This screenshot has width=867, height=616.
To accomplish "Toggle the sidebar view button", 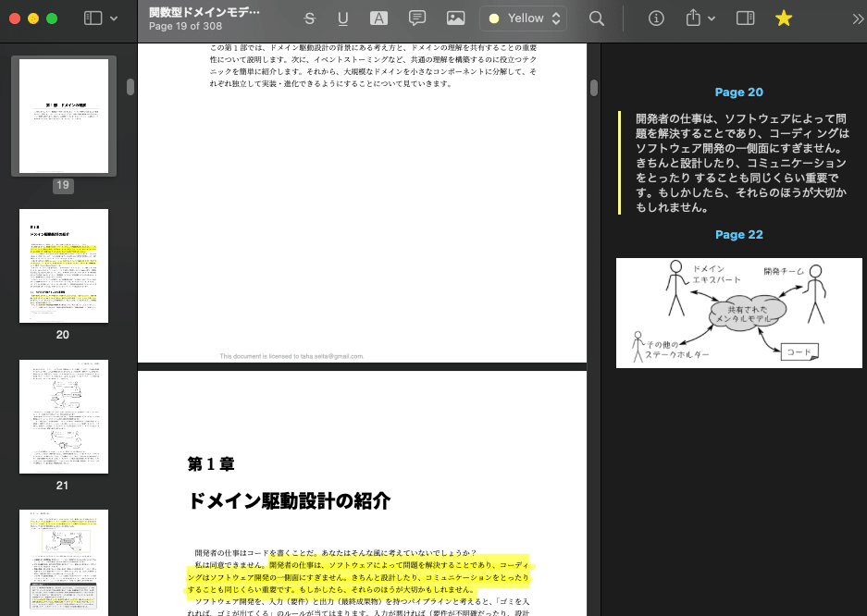I will coord(93,18).
